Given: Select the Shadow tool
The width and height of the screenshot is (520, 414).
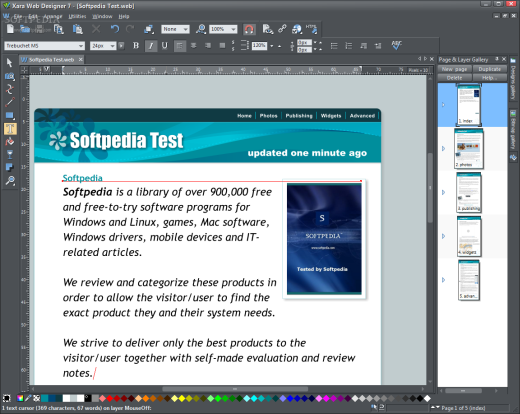Looking at the screenshot, I should [x=10, y=167].
